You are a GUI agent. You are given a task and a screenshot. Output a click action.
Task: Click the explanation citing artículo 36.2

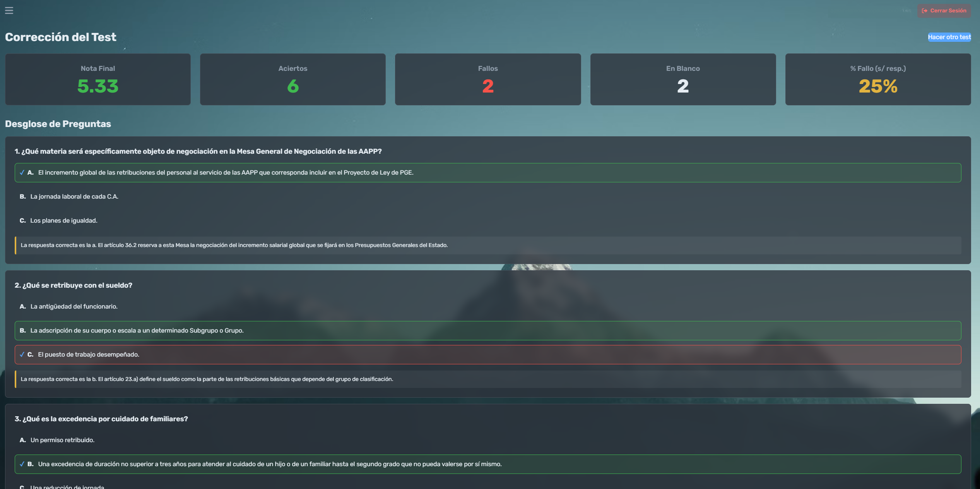coord(234,245)
